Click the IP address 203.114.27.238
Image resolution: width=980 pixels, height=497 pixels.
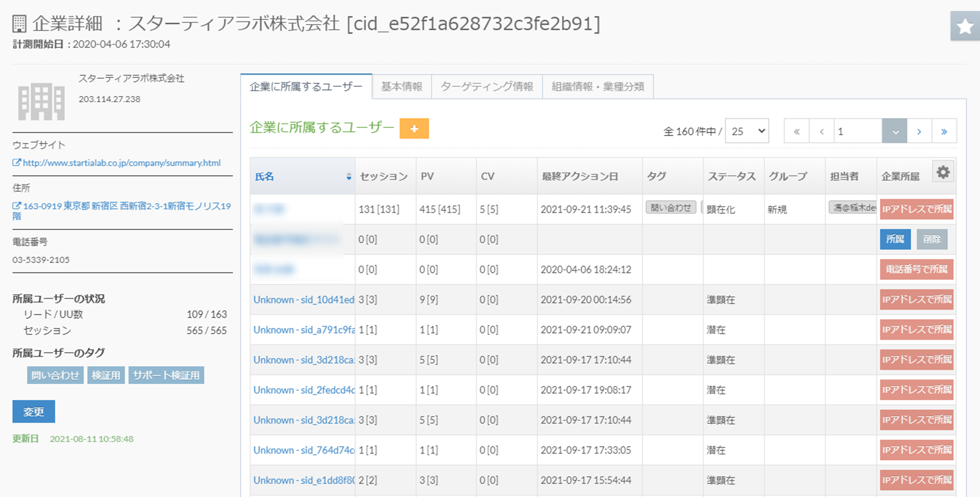[x=109, y=99]
